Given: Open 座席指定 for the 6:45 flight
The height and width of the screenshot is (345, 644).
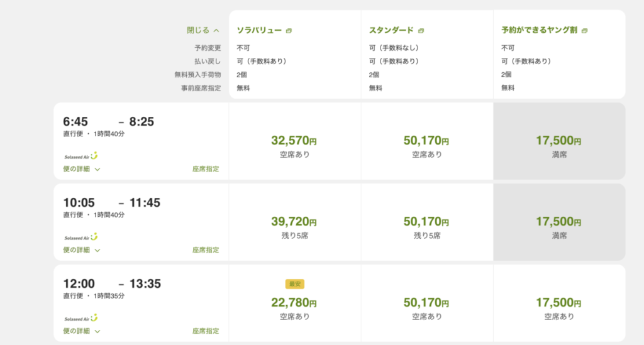Looking at the screenshot, I should click(206, 169).
